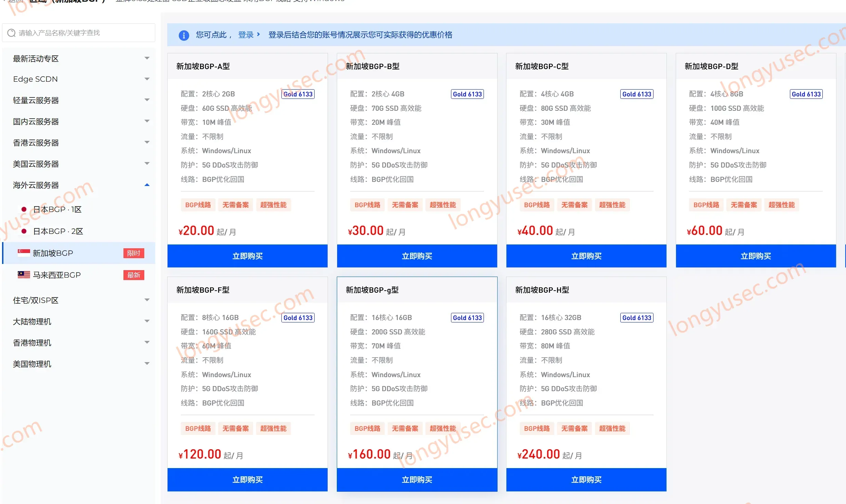Click 超强性能 tag on BGP-A型 card
Image resolution: width=846 pixels, height=504 pixels.
273,205
